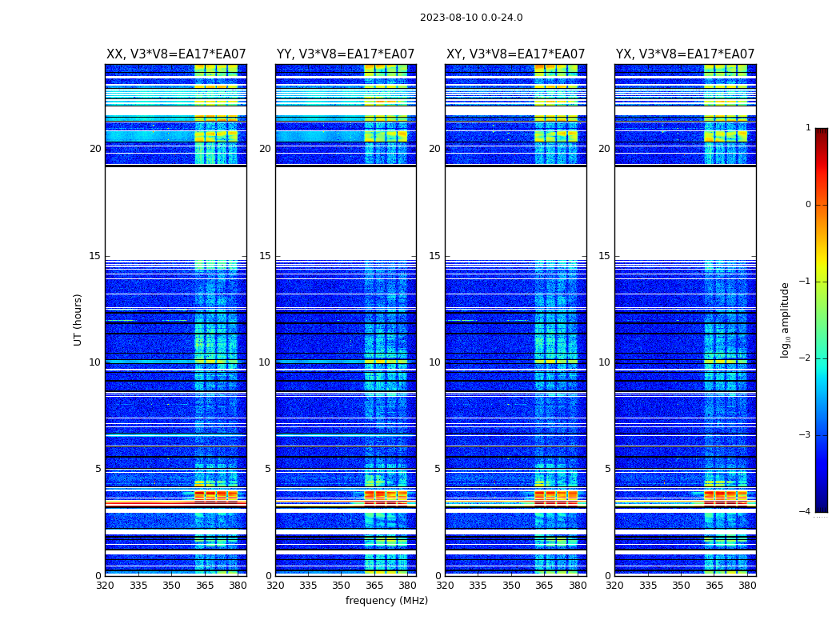The width and height of the screenshot is (840, 640).
Task: Click the white data gap in YY panel
Action: [x=346, y=211]
